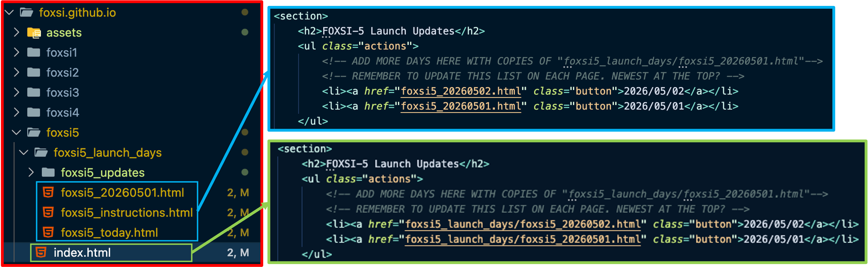Viewport: 868px width, 267px height.
Task: Collapse the foxsi.github.io root folder
Action: coord(9,13)
